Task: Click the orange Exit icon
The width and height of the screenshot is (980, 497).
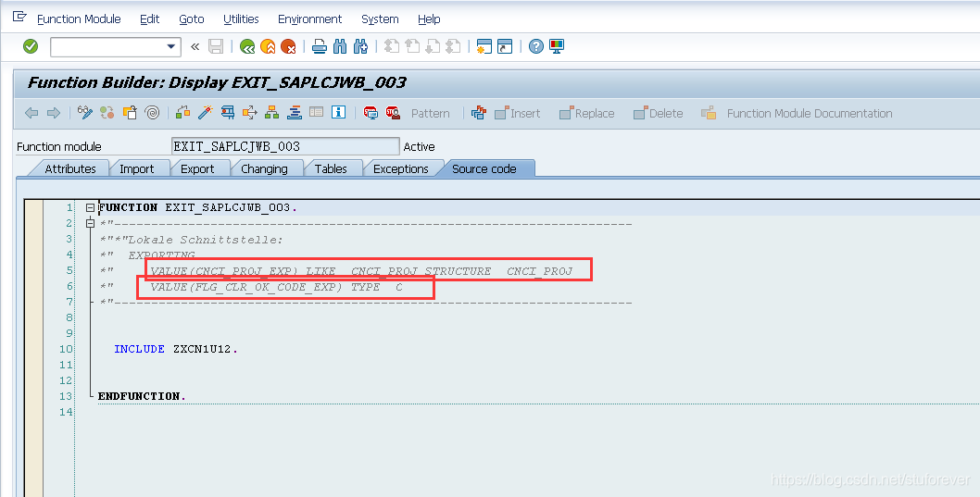Action: click(x=268, y=46)
